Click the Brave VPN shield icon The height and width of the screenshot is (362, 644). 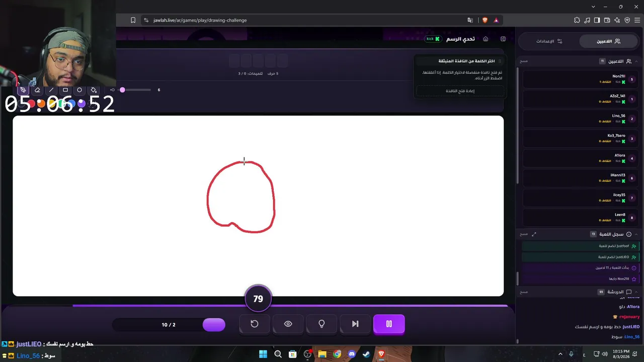(627, 20)
